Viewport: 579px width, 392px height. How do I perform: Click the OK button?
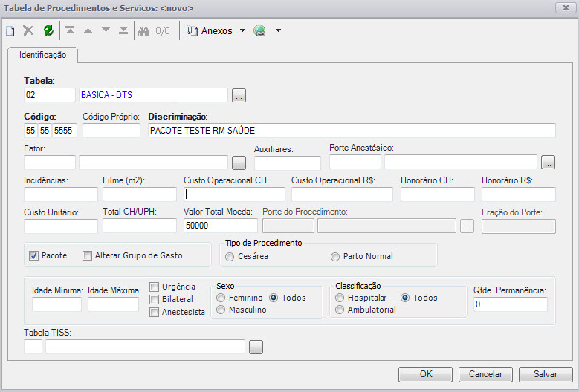425,374
